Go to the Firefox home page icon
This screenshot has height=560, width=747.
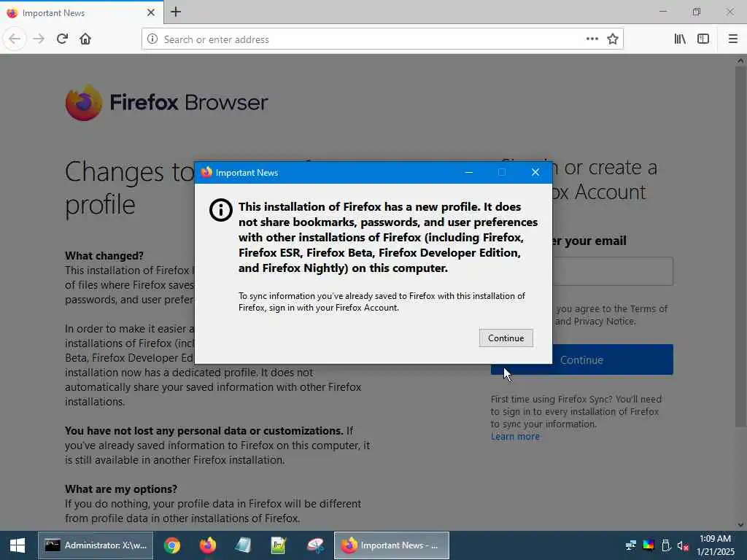point(85,39)
